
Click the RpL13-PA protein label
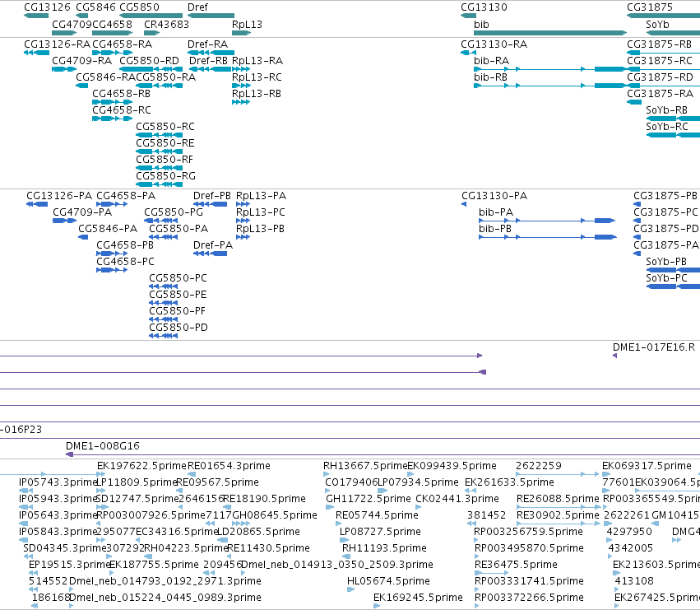(261, 196)
